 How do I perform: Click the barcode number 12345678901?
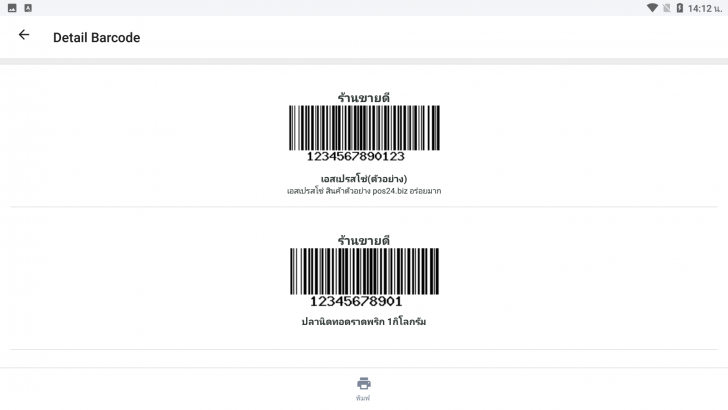tap(356, 300)
